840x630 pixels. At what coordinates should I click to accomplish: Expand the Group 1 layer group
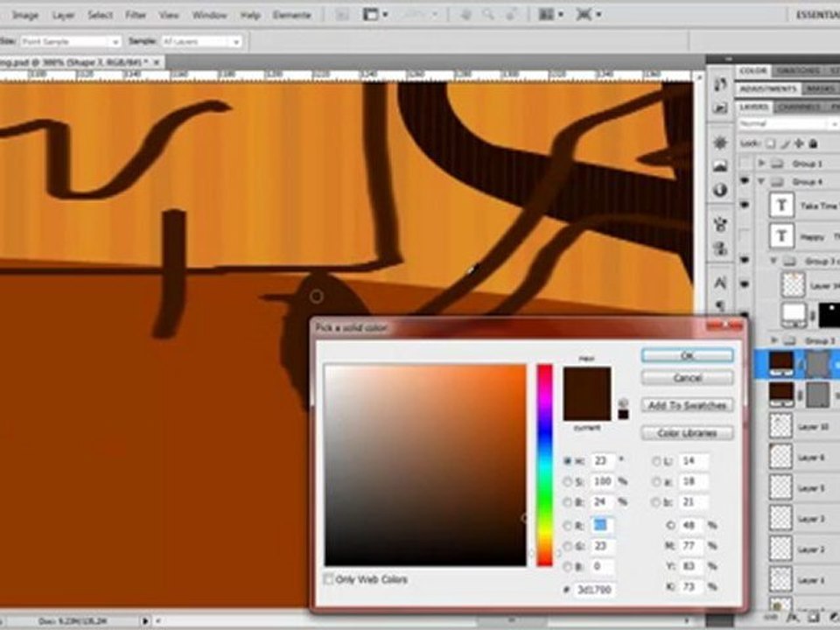762,163
